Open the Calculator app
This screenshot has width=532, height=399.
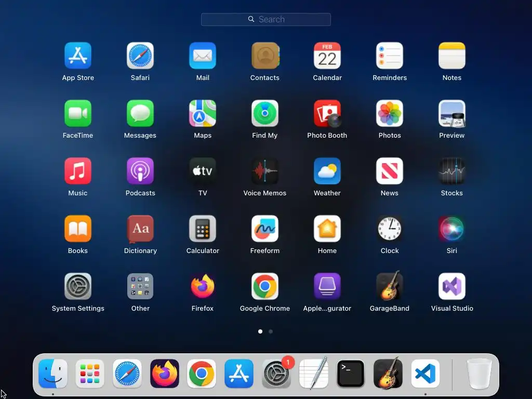coord(203,229)
